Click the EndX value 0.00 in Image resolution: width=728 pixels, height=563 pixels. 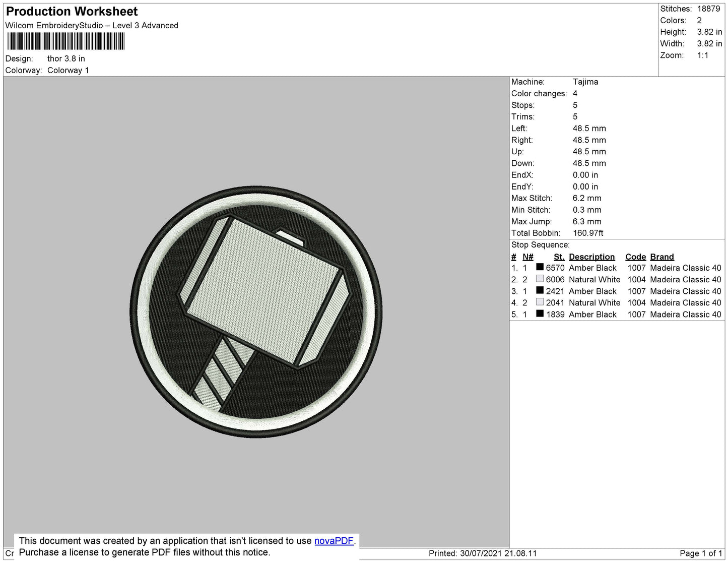pyautogui.click(x=585, y=175)
